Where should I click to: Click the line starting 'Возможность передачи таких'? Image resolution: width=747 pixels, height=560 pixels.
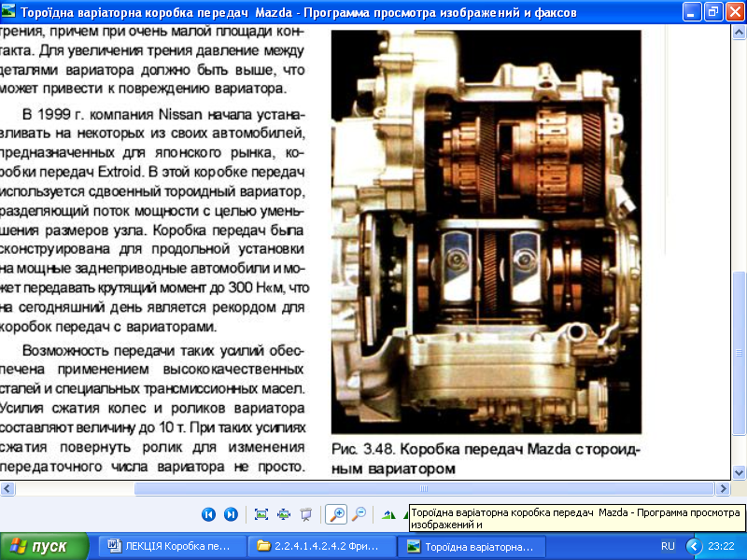[x=162, y=351]
